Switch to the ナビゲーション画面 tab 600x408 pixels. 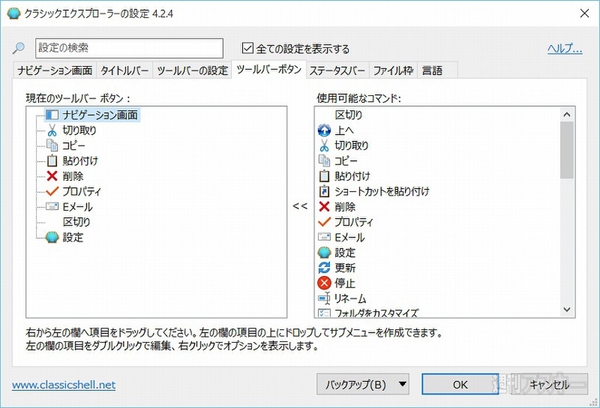pos(55,70)
